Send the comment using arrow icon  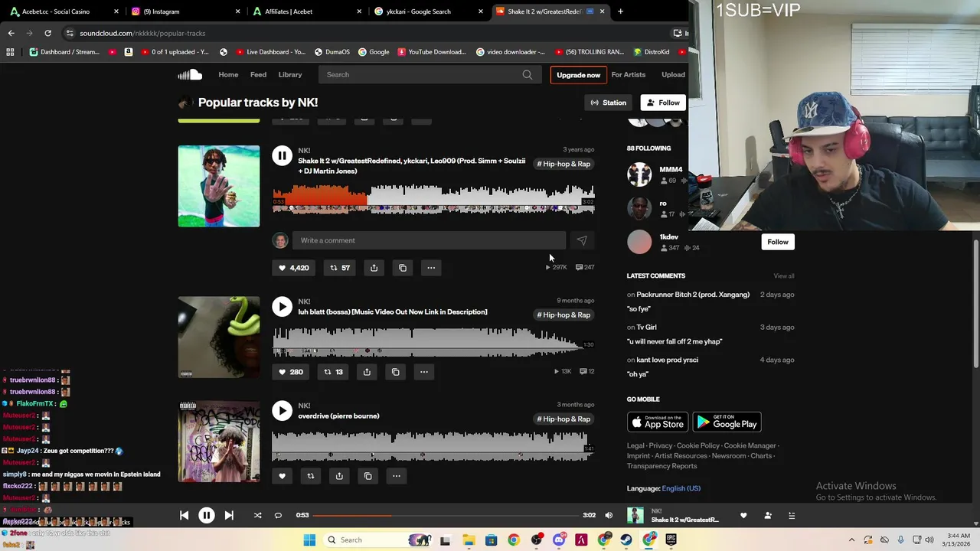[x=582, y=240]
